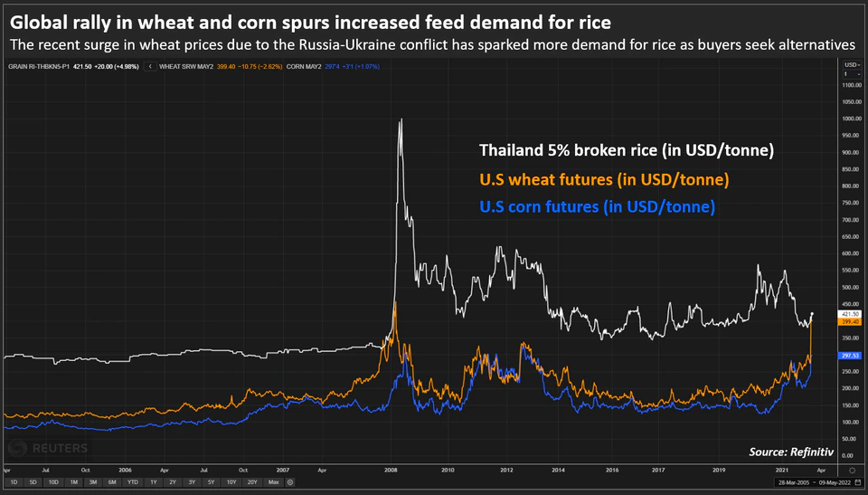Switch chart to 1M period

click(73, 482)
